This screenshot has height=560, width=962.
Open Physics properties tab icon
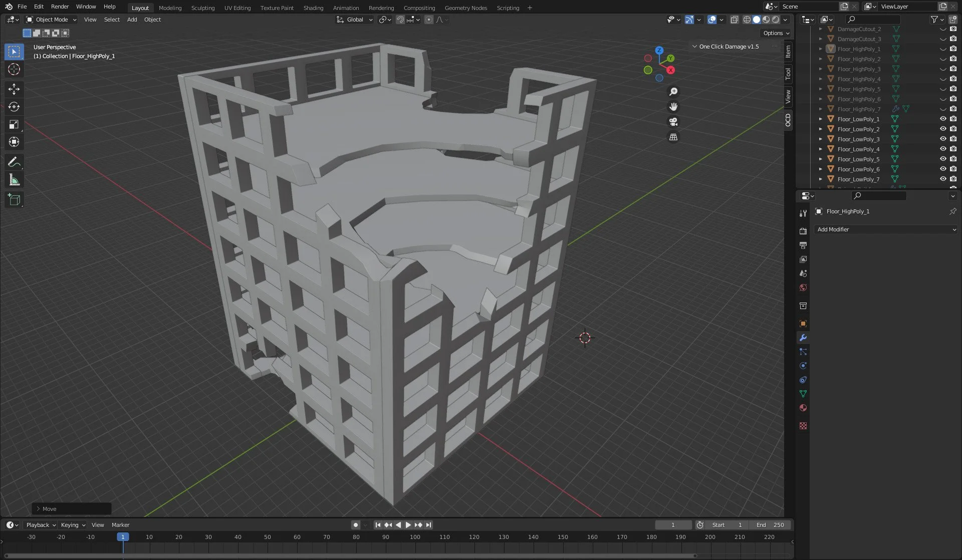click(803, 366)
